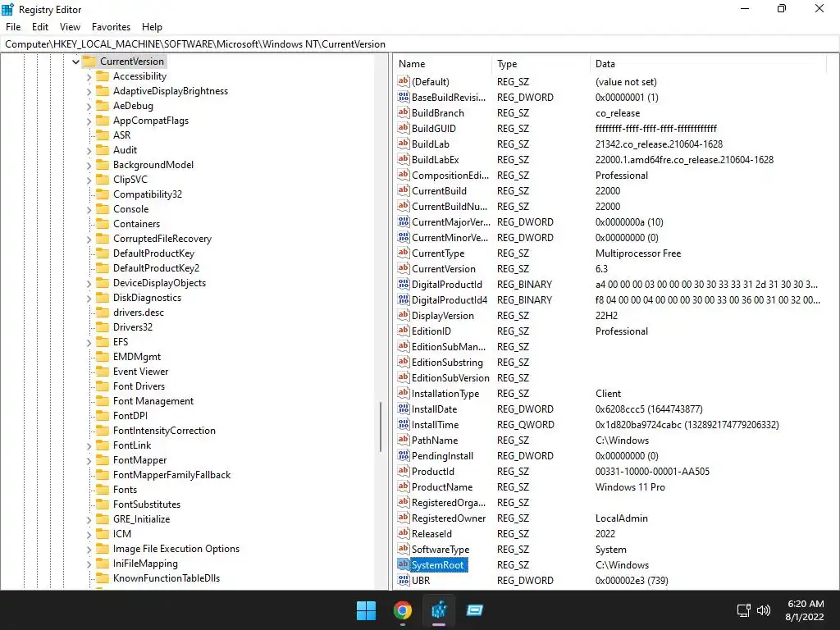The height and width of the screenshot is (630, 840).
Task: Expand the Console key
Action: click(x=89, y=209)
